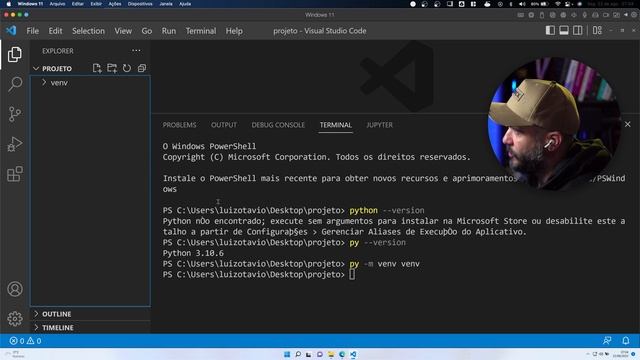
Task: Open the File menu
Action: click(x=33, y=31)
